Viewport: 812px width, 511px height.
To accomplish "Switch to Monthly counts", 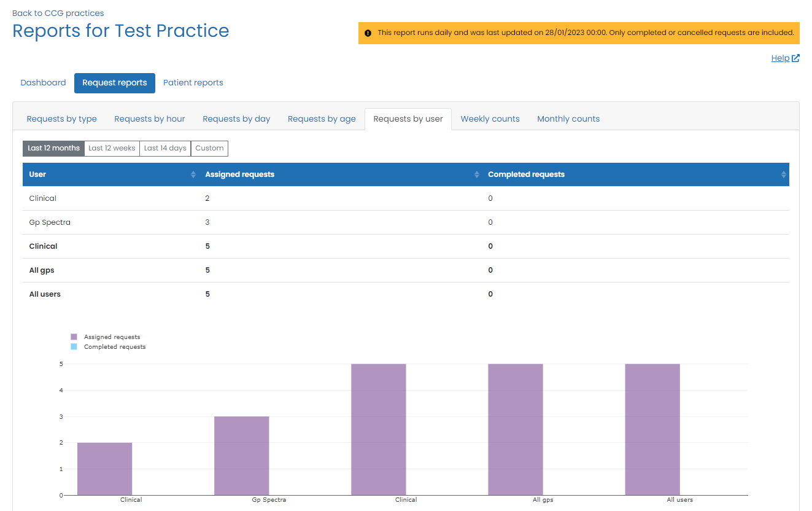I will [568, 119].
